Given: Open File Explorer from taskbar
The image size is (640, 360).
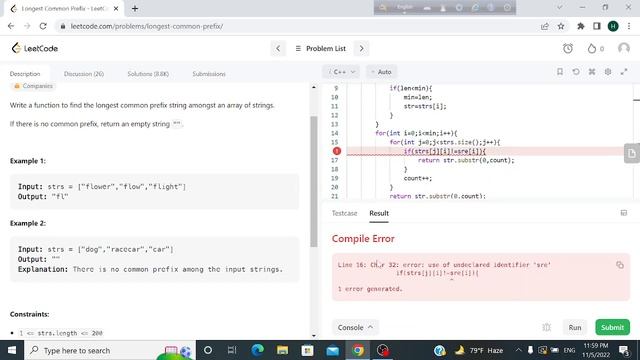Looking at the screenshot, I should tap(282, 350).
